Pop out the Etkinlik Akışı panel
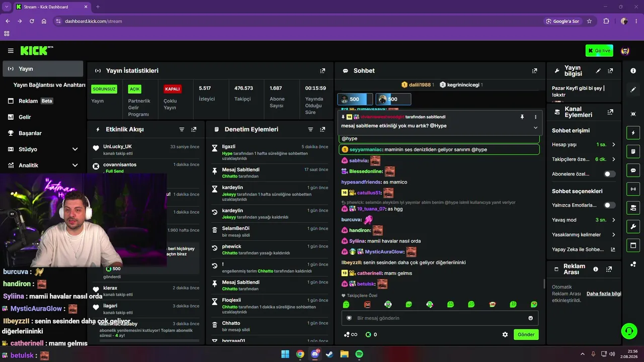644x362 pixels. click(194, 129)
